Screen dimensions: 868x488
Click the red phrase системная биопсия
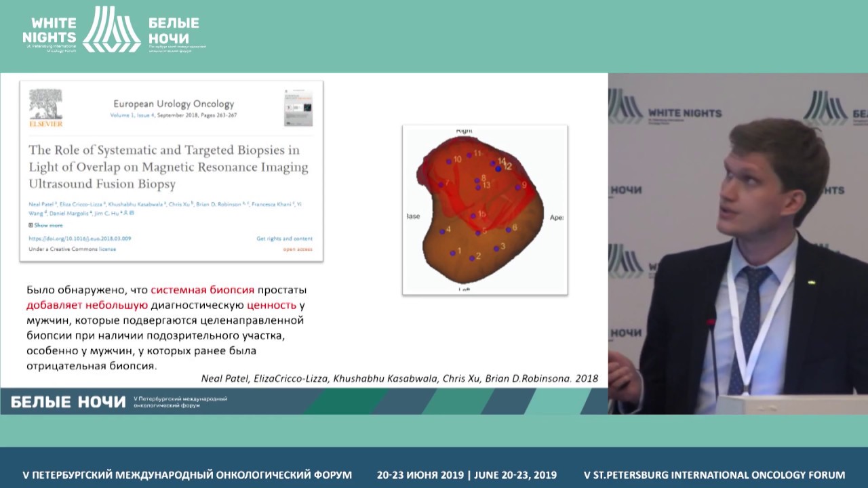tap(203, 289)
